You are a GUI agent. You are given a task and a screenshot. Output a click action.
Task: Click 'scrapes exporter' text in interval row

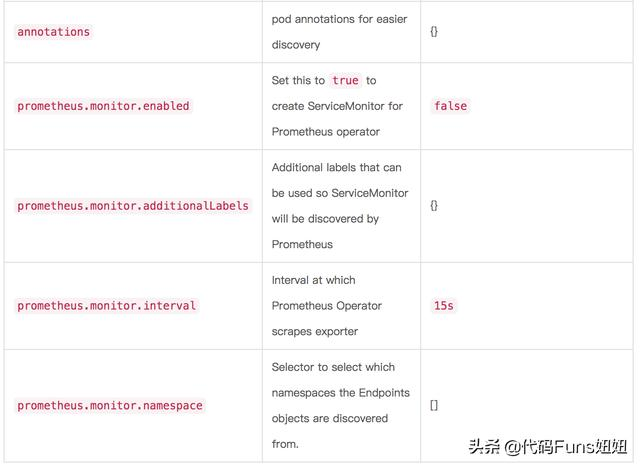(314, 332)
